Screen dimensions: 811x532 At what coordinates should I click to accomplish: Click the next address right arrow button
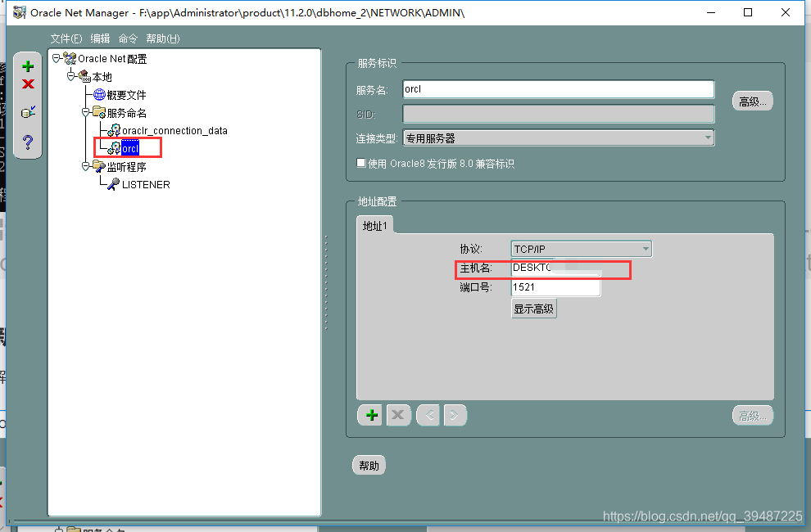(x=454, y=415)
